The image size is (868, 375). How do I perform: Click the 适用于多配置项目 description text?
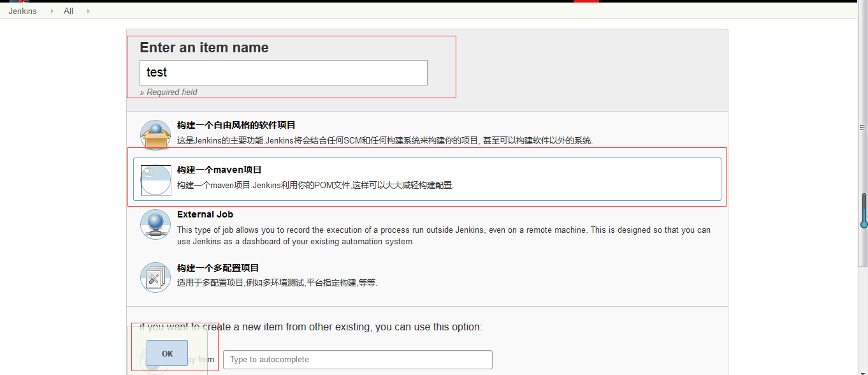tap(277, 283)
